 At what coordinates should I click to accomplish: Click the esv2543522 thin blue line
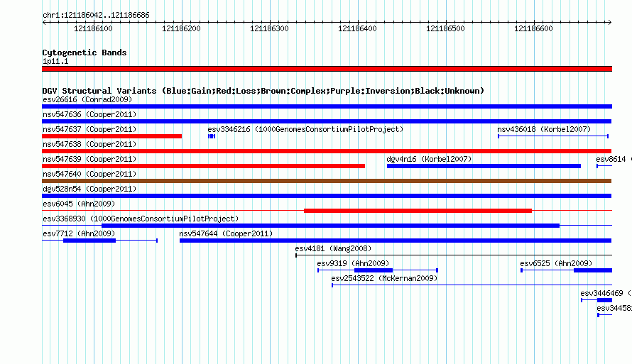pos(472,285)
